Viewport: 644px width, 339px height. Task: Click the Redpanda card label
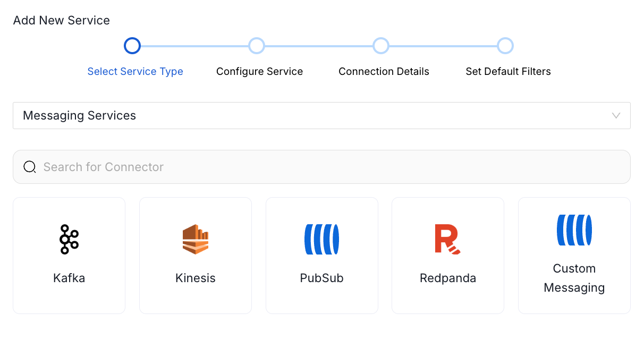click(x=448, y=278)
